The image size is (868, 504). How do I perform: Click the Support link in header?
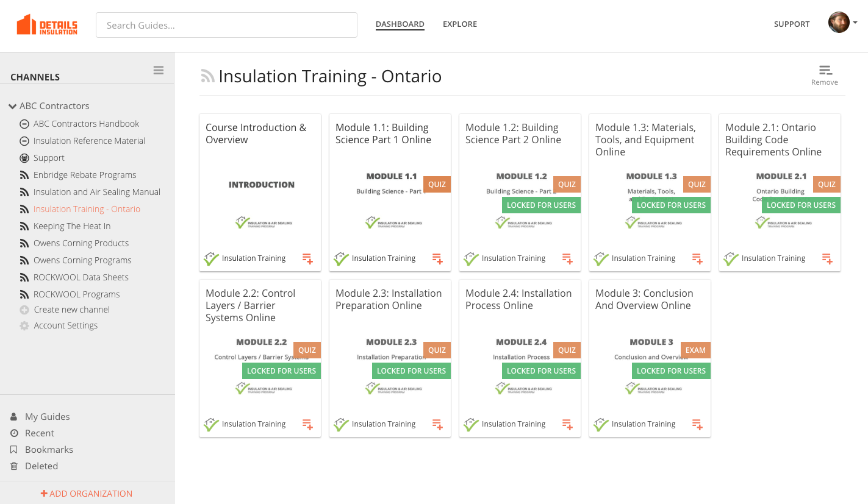click(x=791, y=24)
